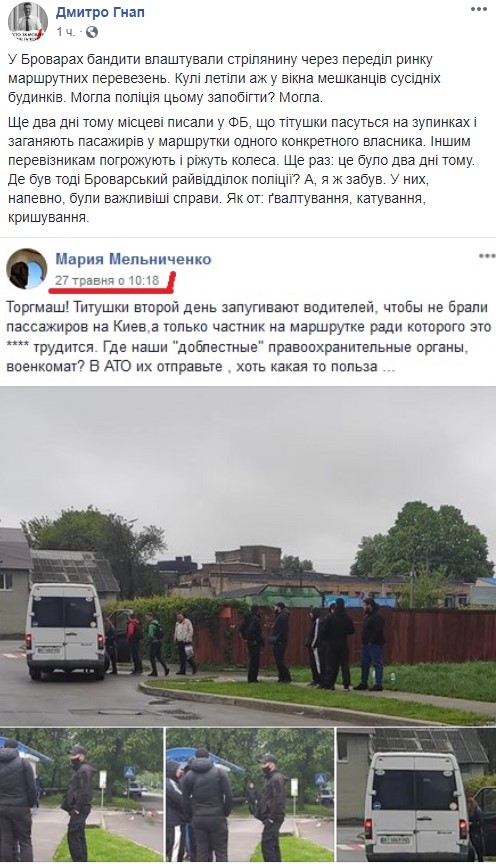Screen dimensions: 496x867
Task: Open the options menu of Гнап's post
Action: (479, 9)
